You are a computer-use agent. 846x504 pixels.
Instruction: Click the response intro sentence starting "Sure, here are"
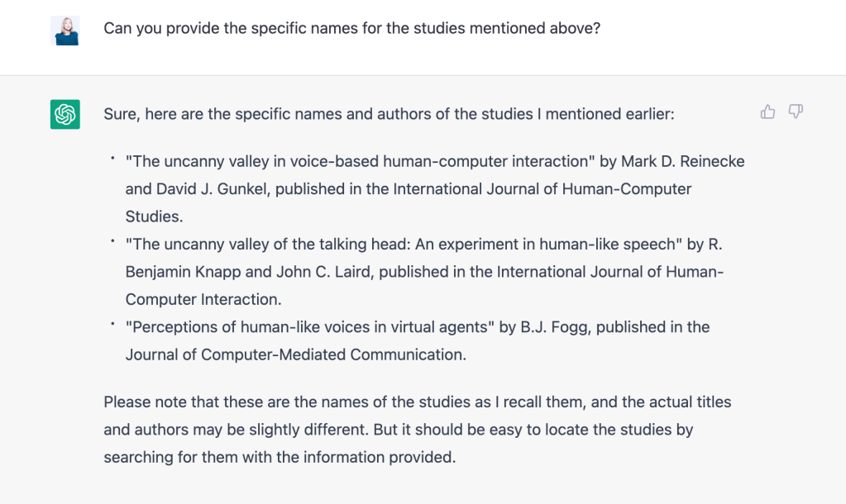[389, 114]
